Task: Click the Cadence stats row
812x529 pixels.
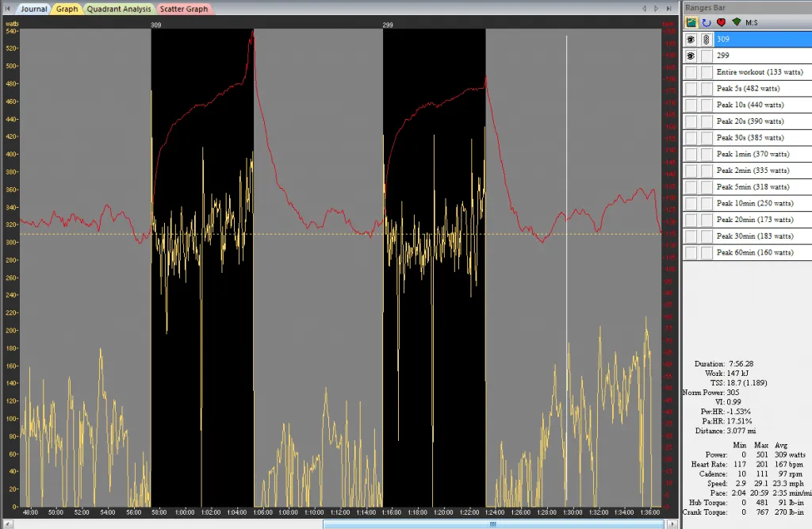Action: click(750, 474)
